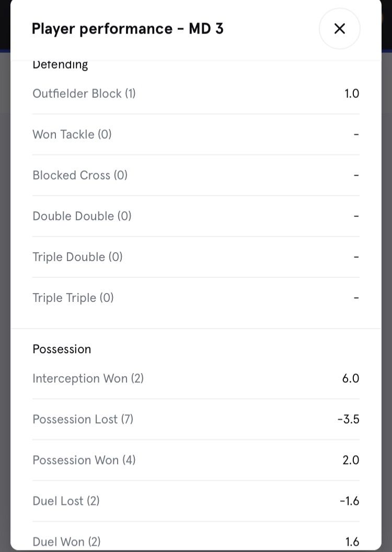Image resolution: width=392 pixels, height=552 pixels.
Task: Click the Defending section heading
Action: [60, 65]
